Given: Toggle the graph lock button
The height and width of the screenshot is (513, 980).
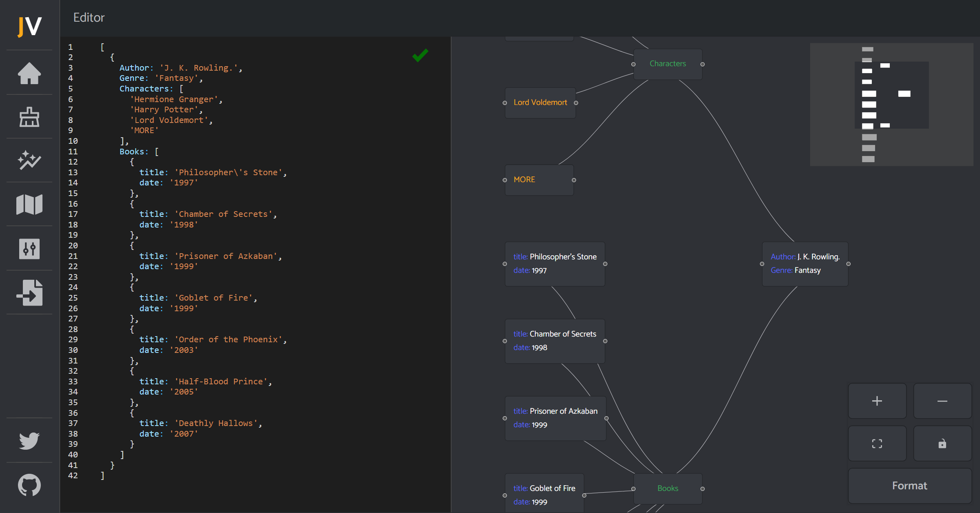Looking at the screenshot, I should coord(942,444).
